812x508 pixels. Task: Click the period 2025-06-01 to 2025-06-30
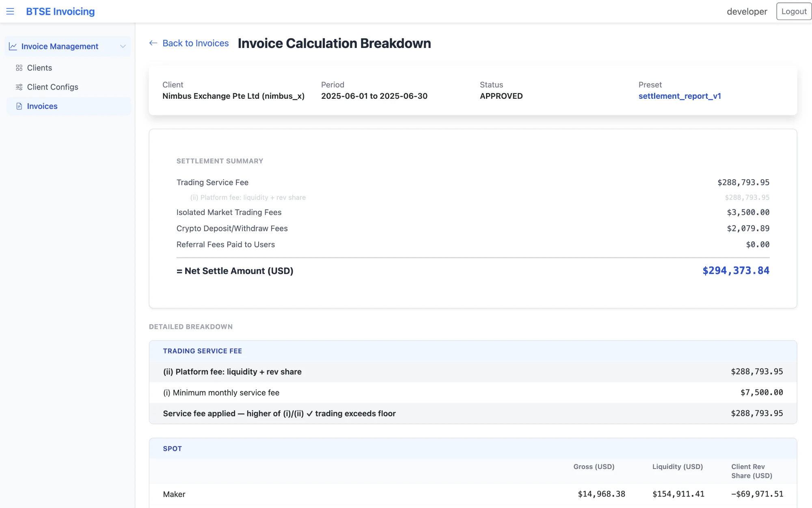coord(374,96)
